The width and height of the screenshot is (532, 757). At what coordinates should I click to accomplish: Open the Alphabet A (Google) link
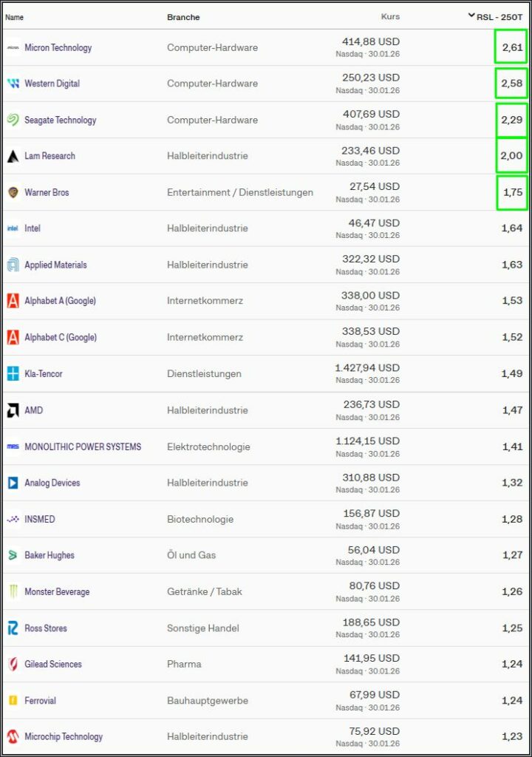click(60, 301)
